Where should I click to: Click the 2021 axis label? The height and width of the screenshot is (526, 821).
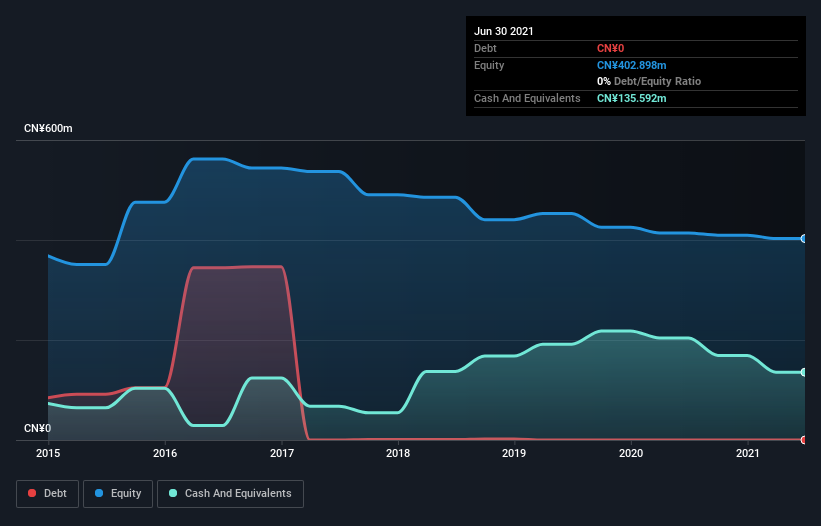(748, 453)
